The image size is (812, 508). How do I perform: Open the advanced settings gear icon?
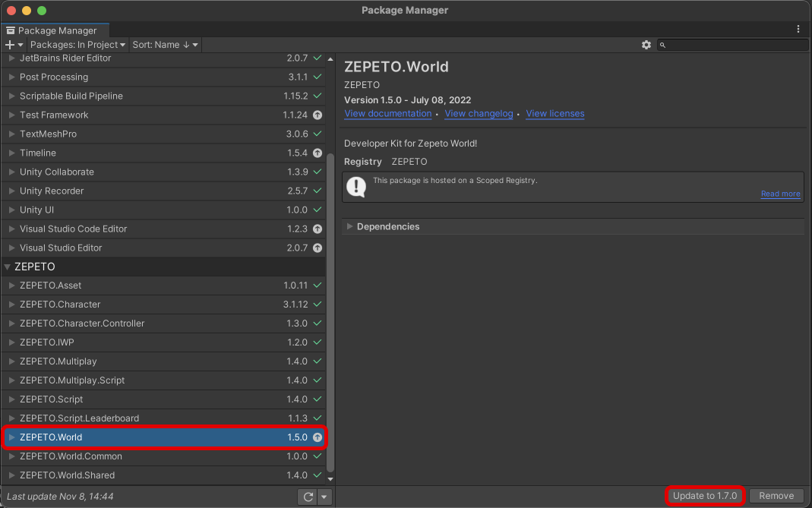(x=646, y=45)
